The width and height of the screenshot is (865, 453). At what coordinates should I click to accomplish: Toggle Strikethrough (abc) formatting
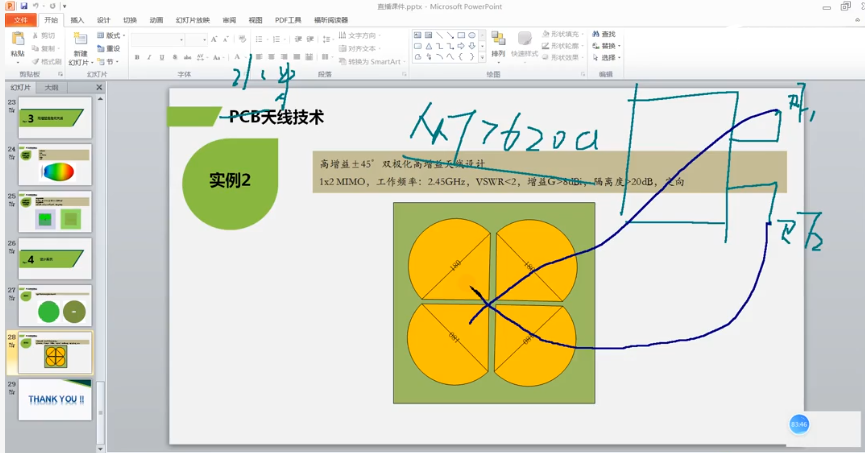tap(188, 57)
